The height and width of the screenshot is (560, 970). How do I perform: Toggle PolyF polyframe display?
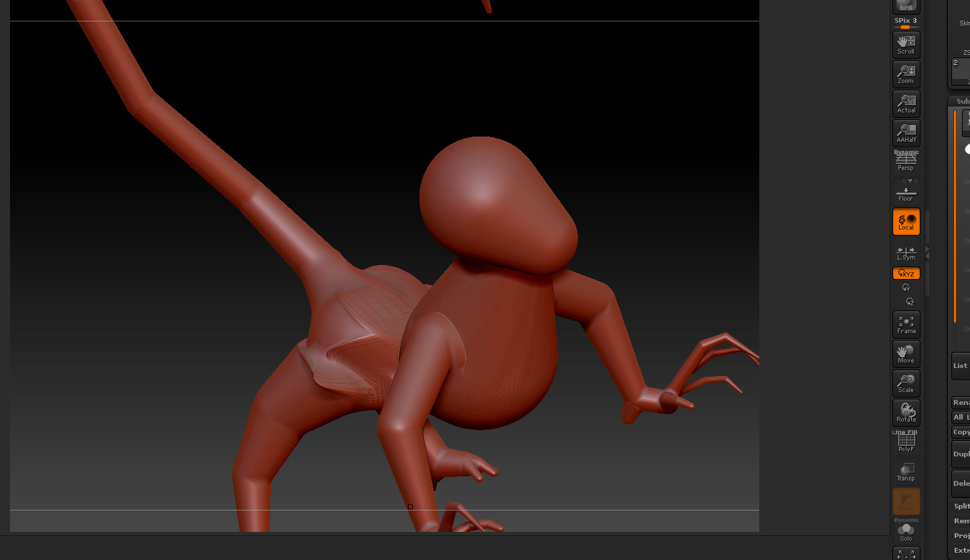[906, 442]
